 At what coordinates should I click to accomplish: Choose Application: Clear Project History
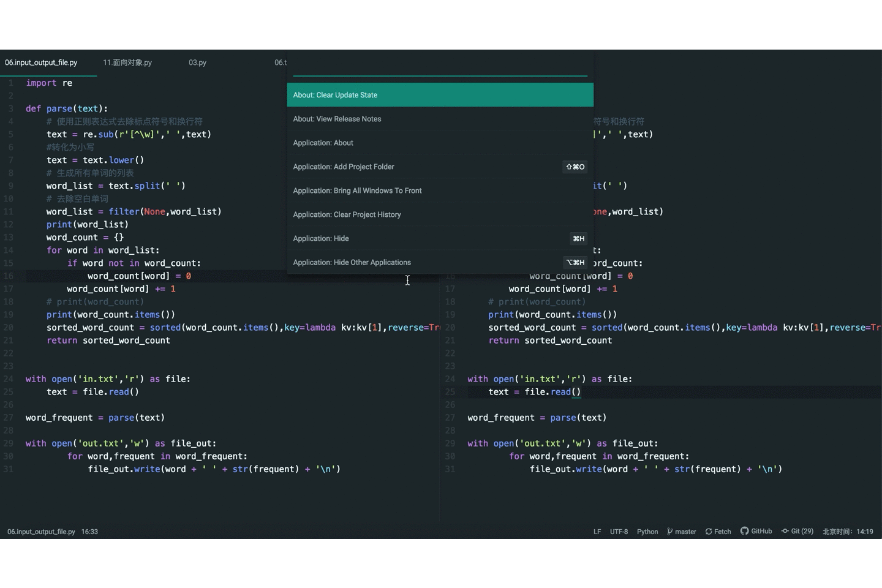pos(440,214)
